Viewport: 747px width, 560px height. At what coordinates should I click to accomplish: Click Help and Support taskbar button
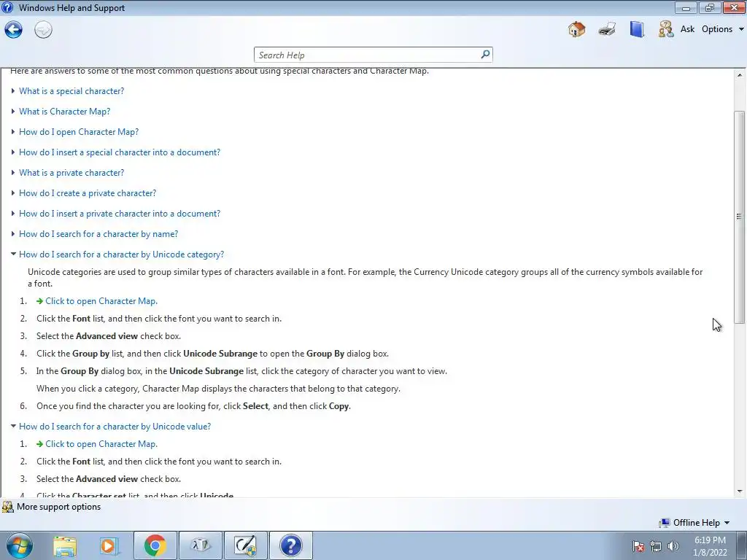[291, 545]
